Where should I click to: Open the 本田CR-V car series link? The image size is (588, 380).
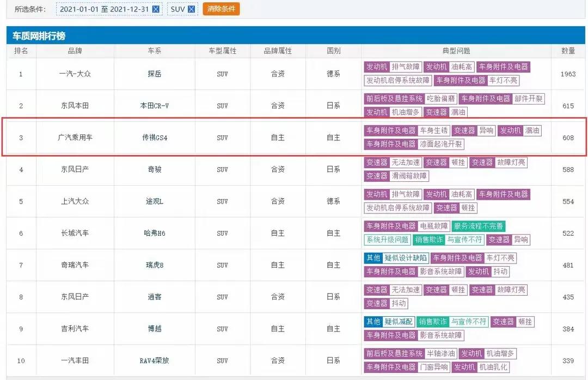[154, 106]
